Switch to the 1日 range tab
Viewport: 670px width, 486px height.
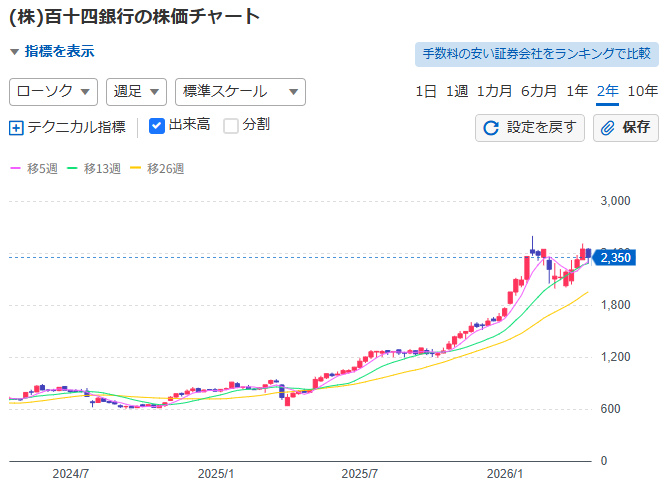pyautogui.click(x=426, y=91)
